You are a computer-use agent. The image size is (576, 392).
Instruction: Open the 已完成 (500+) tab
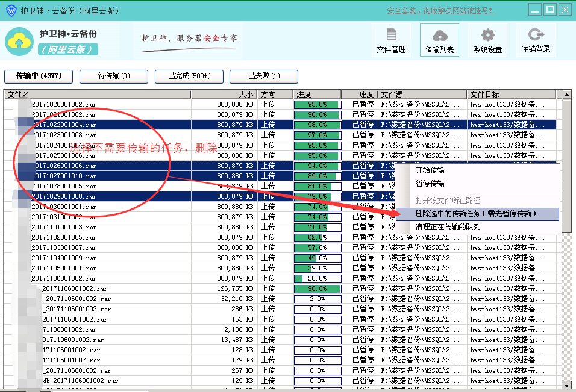pyautogui.click(x=189, y=76)
